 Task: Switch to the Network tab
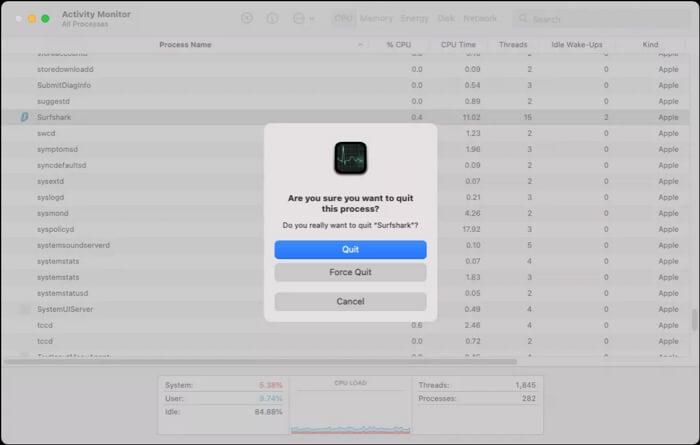coord(480,18)
